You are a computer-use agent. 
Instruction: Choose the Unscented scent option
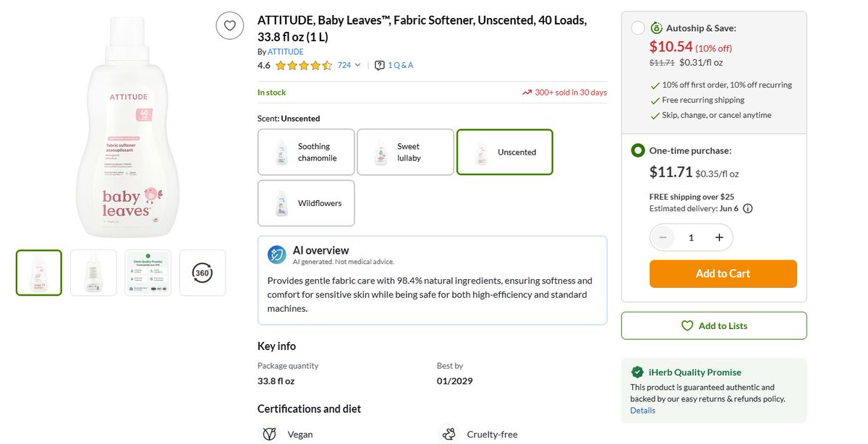tap(505, 152)
